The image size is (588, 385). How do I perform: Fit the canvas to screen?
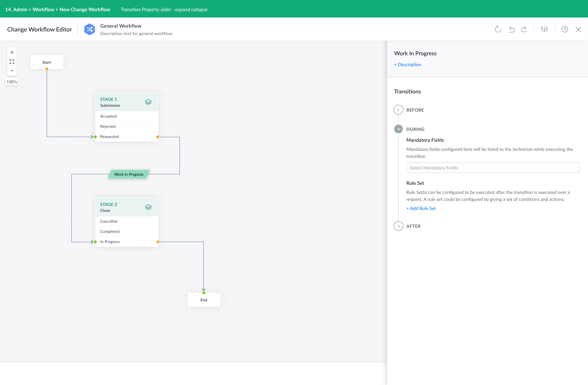(12, 62)
